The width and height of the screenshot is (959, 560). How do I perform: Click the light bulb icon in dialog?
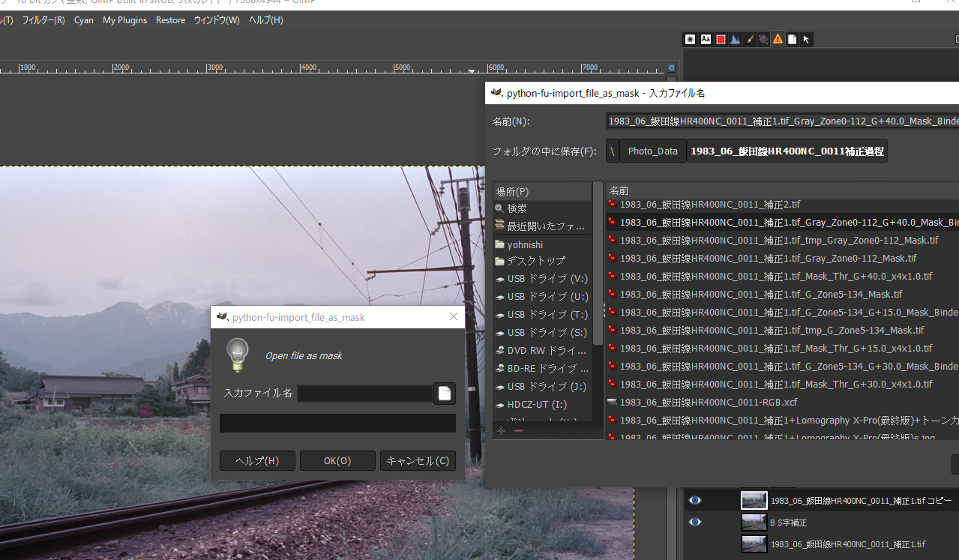coord(237,355)
